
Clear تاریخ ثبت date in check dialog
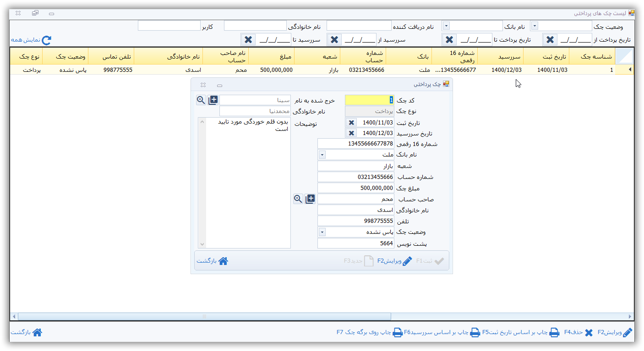(x=351, y=123)
